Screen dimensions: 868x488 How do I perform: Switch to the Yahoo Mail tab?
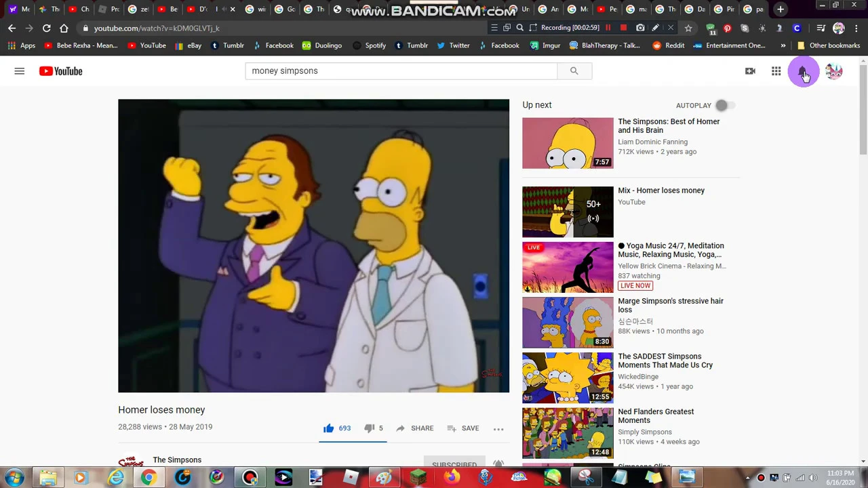[18, 9]
